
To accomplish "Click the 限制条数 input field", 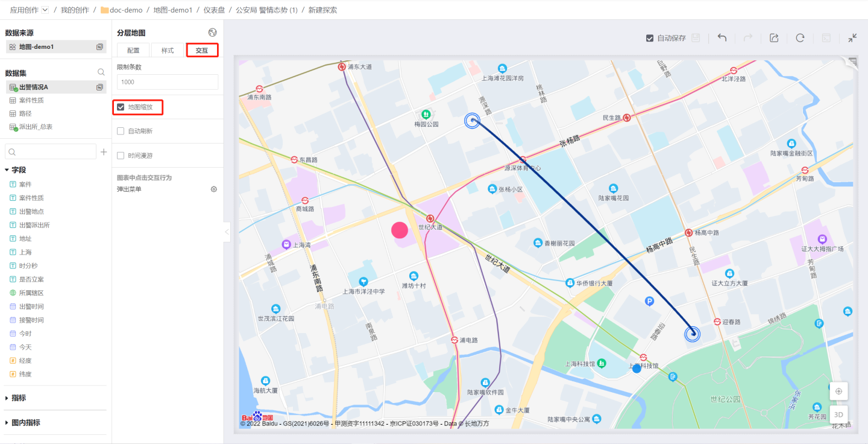I will point(168,82).
